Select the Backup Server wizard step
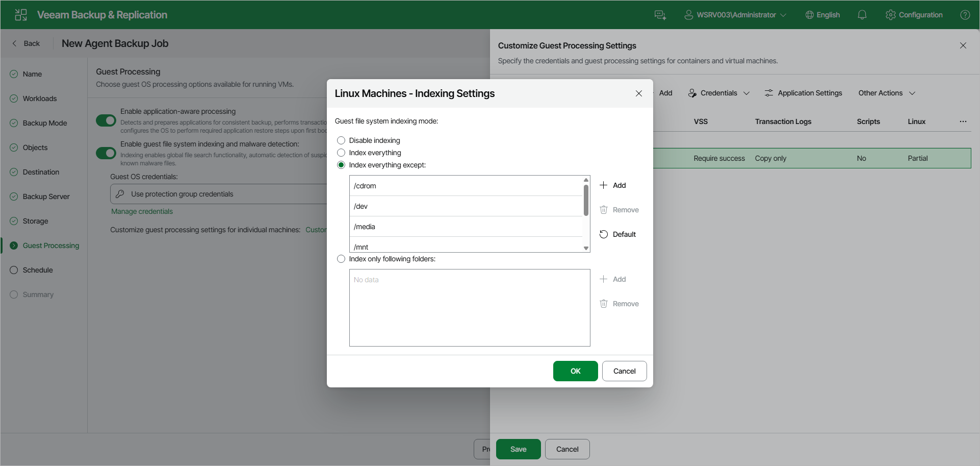Image resolution: width=980 pixels, height=466 pixels. point(46,197)
